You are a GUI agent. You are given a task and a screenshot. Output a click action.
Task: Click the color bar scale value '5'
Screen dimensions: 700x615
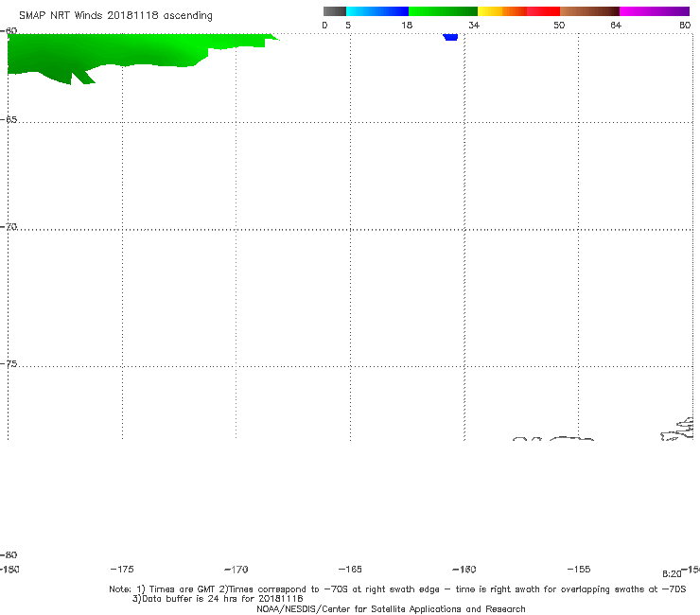pyautogui.click(x=348, y=26)
